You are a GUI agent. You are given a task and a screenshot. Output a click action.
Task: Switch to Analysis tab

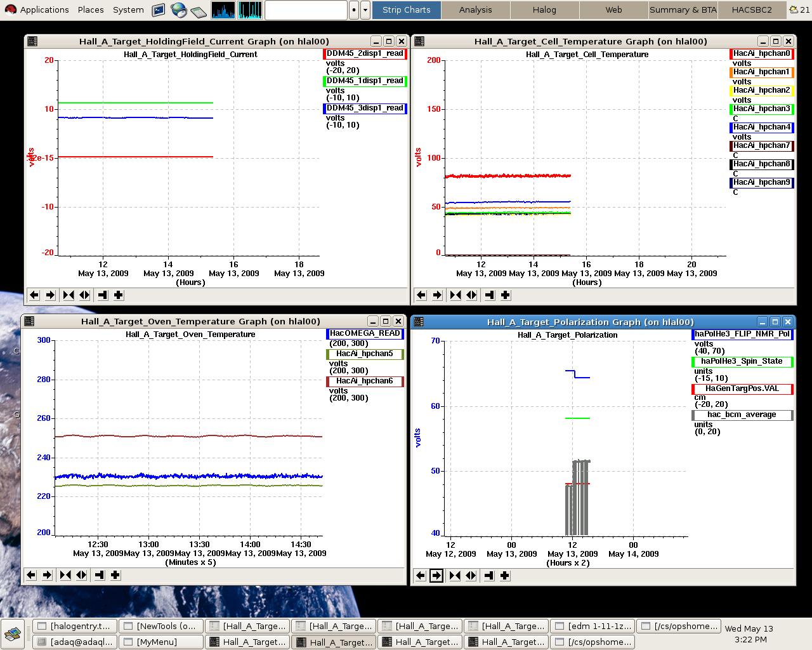pos(475,10)
